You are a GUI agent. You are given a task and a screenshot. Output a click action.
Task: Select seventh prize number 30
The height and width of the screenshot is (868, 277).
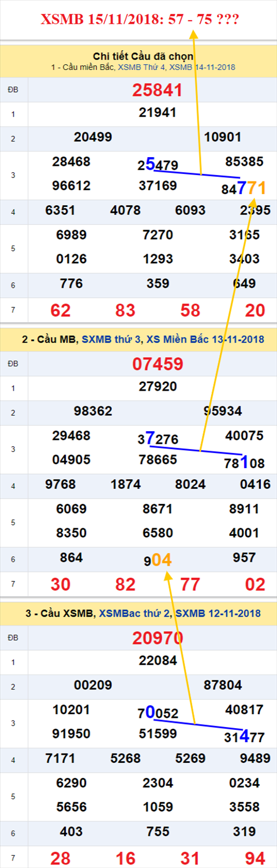point(61,584)
